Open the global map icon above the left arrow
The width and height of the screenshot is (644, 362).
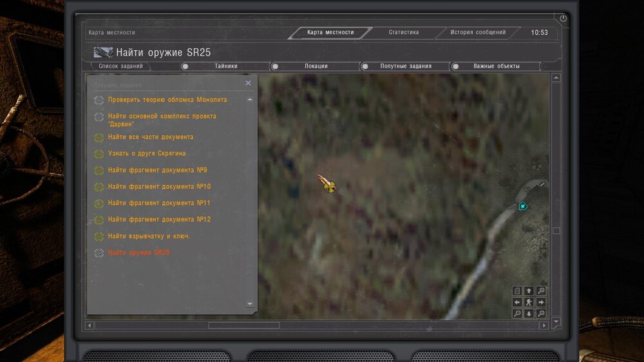[x=517, y=291]
